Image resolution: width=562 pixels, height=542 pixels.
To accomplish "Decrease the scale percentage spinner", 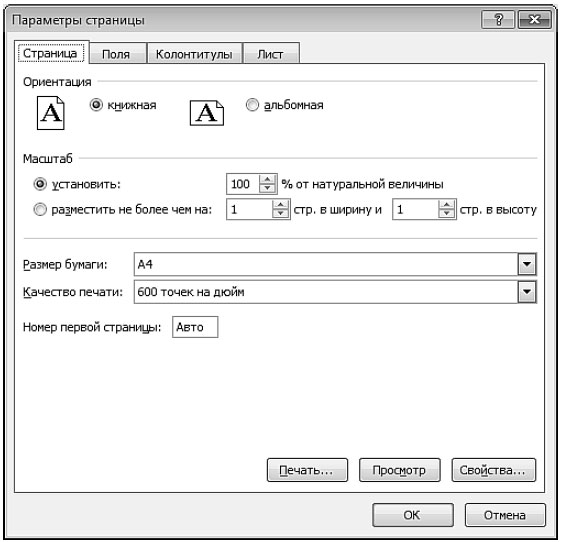I will 267,189.
